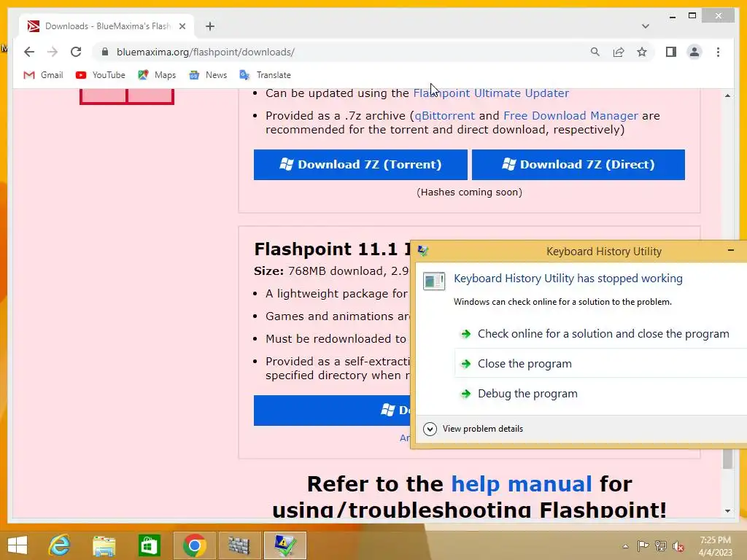Expand View problem details chevron
The image size is (747, 560).
430,429
